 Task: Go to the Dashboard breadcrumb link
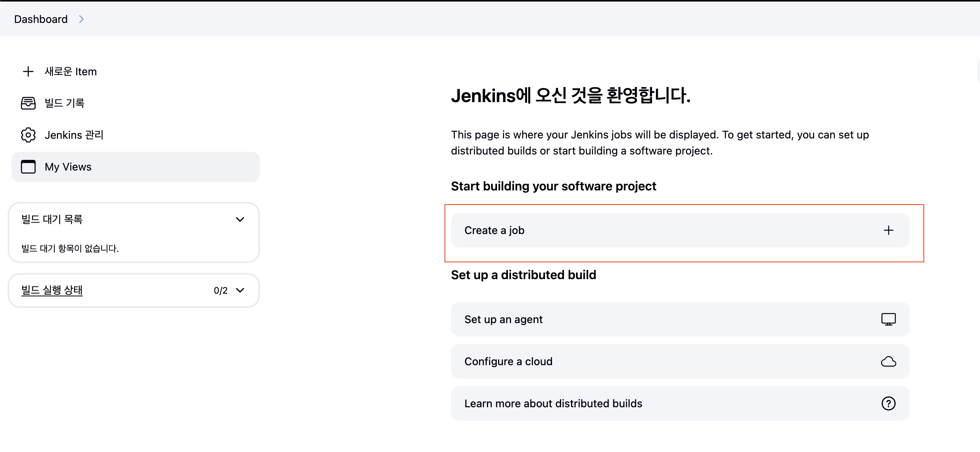tap(41, 19)
